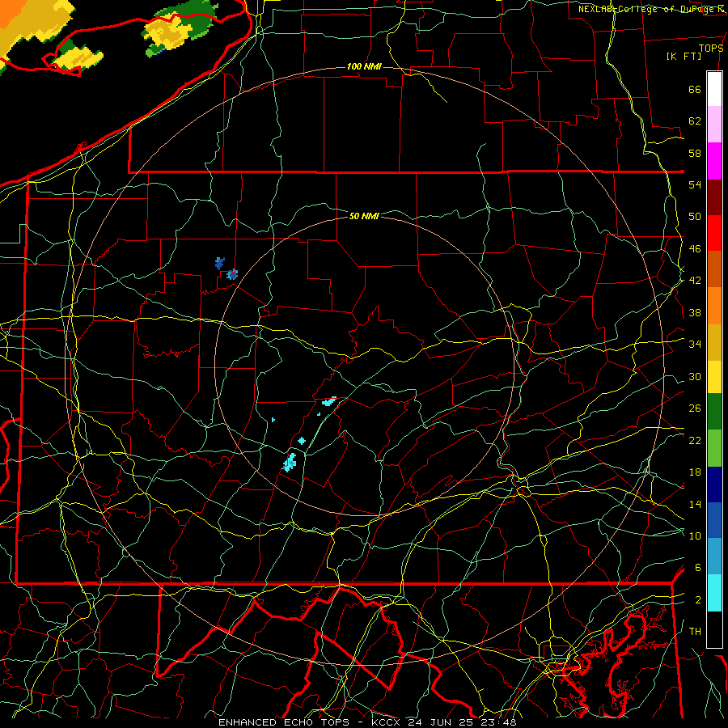Click the [K FT] units label
This screenshot has height=728, width=728.
click(684, 56)
